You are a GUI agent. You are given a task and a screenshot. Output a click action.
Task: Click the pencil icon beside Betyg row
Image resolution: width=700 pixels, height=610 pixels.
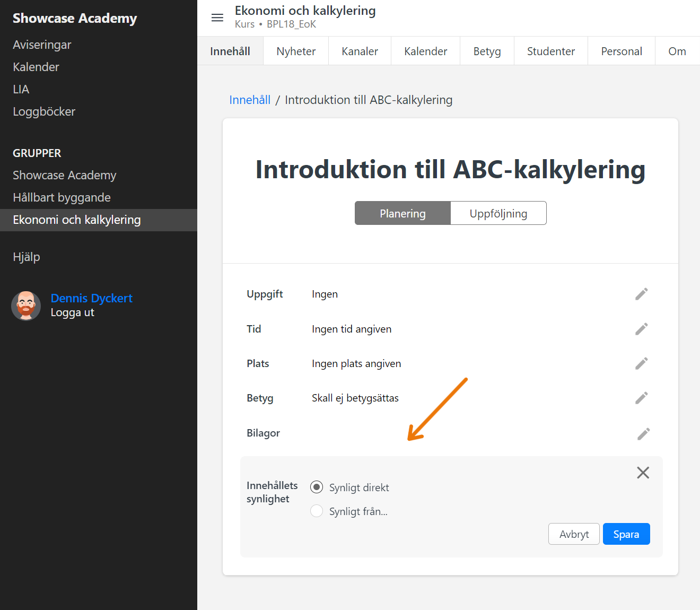coord(642,398)
